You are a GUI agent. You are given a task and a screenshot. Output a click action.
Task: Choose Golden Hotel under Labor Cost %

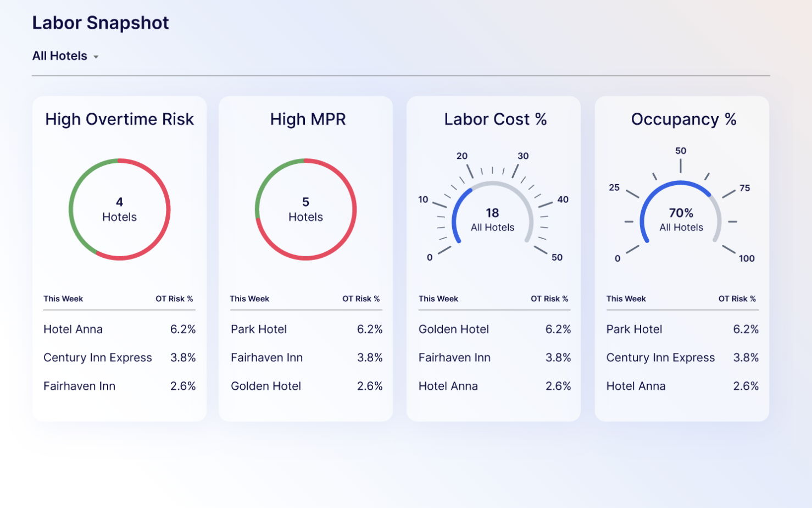pyautogui.click(x=454, y=329)
